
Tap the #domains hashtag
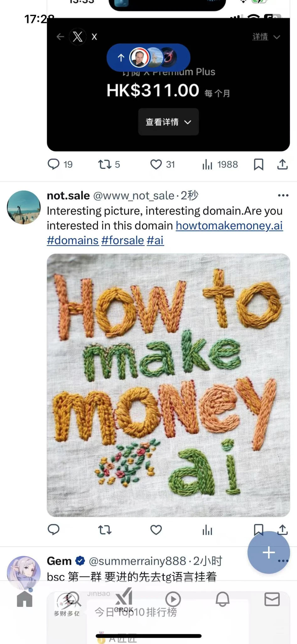click(73, 240)
